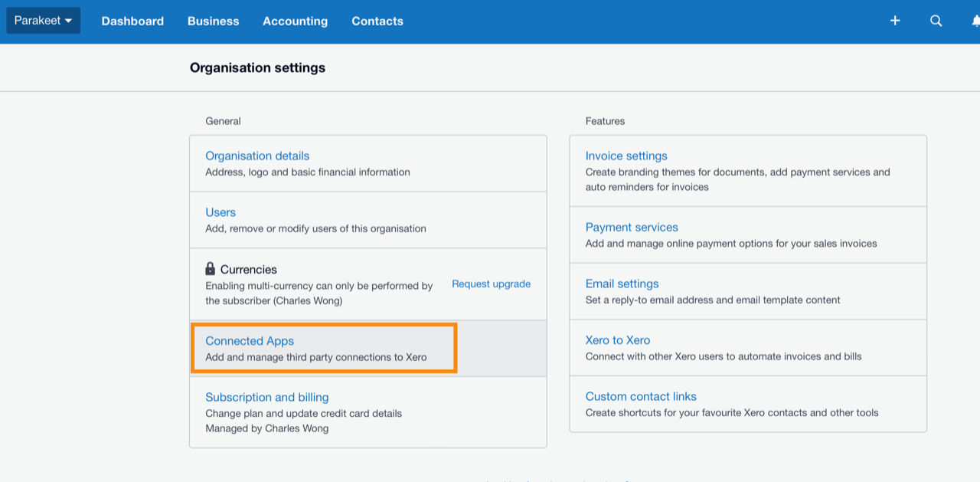Expand the Parakeet organisation dropdown

click(44, 21)
